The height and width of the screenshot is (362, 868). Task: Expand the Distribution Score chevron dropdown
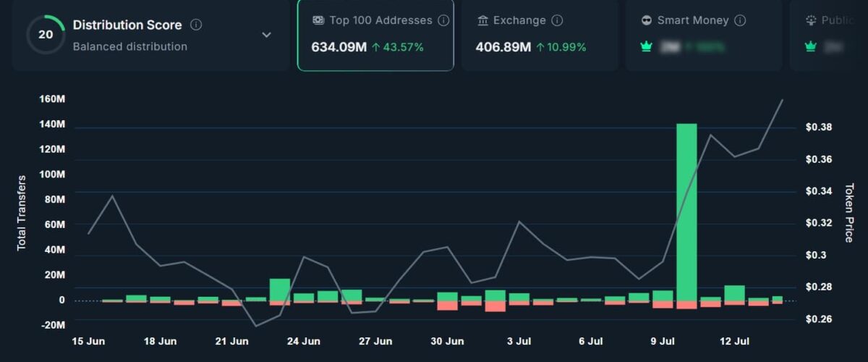[x=266, y=35]
